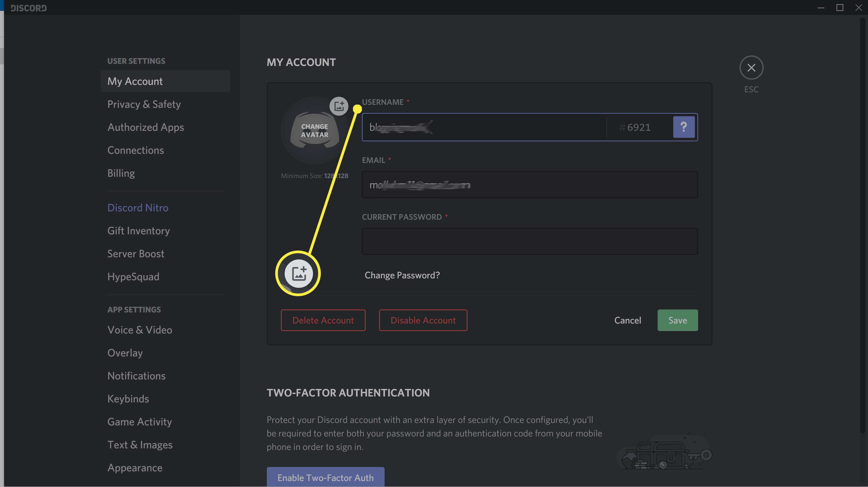The height and width of the screenshot is (487, 868).
Task: Enable Two-Factor Auth button
Action: [325, 478]
